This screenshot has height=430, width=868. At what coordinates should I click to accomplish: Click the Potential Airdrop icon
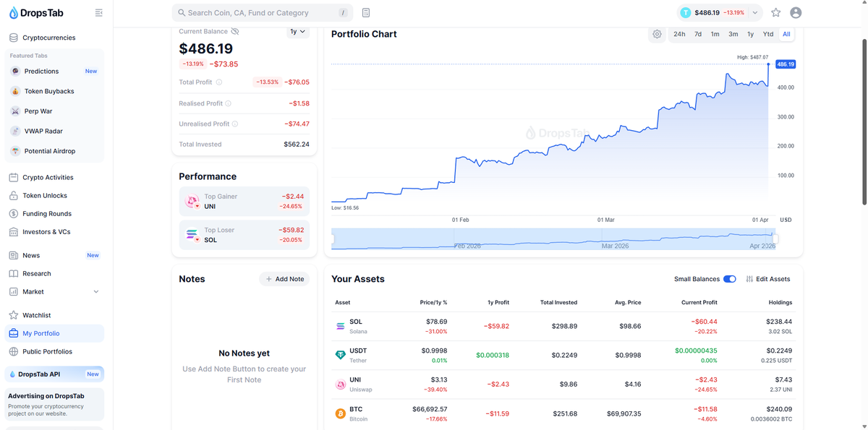[16, 151]
